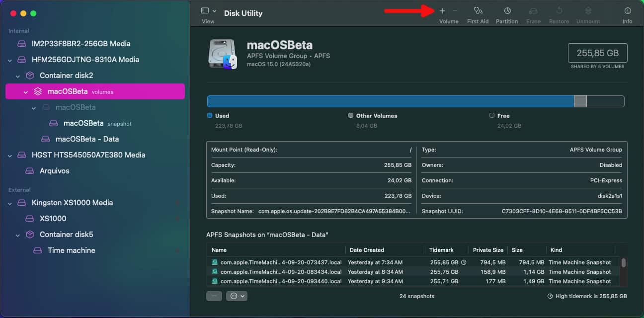Sort snapshots by the Name column
Viewport: 644px width, 318px height.
click(x=276, y=250)
